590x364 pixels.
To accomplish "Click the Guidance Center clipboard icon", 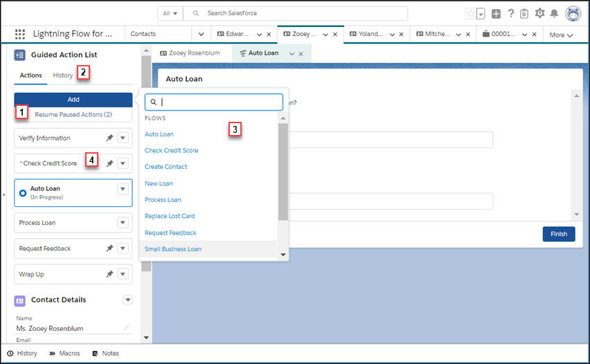I will [x=524, y=14].
